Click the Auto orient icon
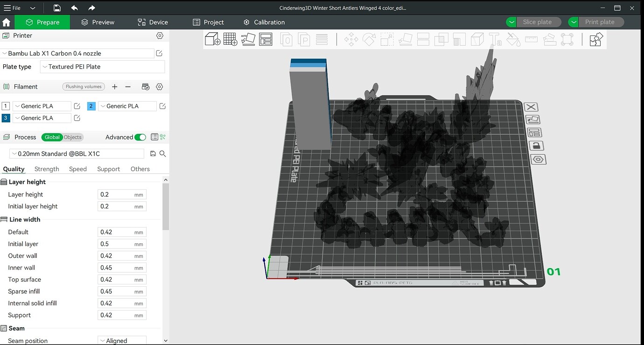This screenshot has width=644, height=345. click(248, 39)
